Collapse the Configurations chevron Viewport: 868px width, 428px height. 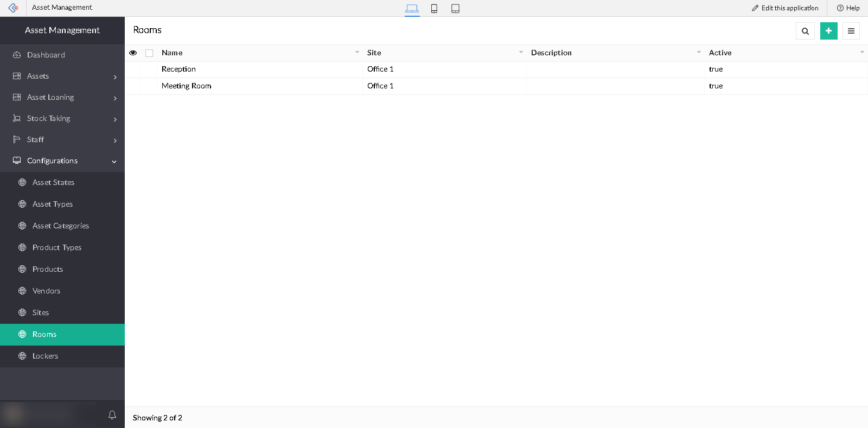coord(114,162)
